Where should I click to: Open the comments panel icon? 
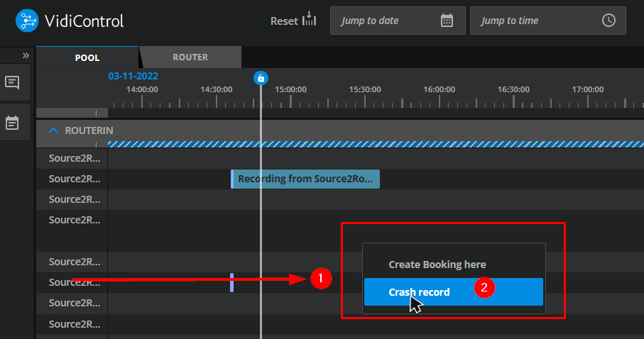[12, 82]
